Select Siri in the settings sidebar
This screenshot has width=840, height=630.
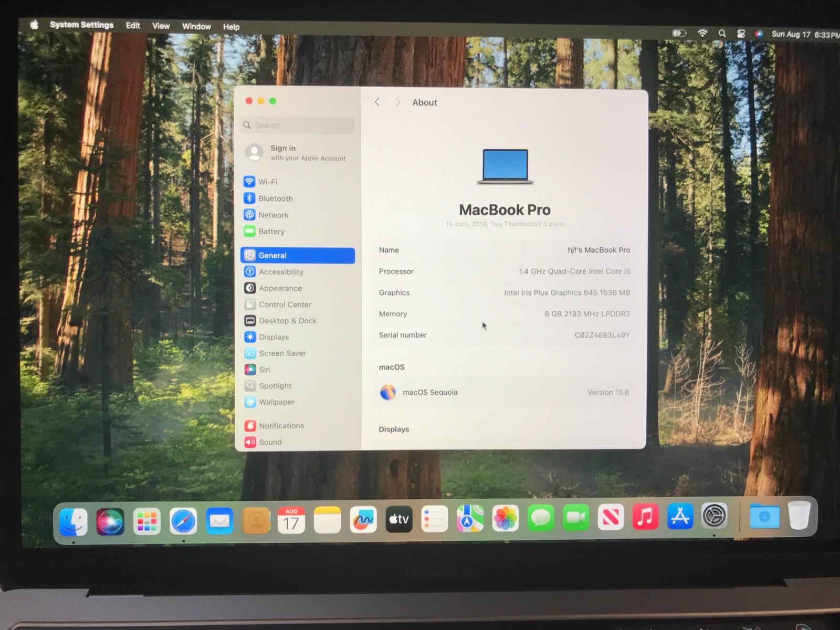click(x=265, y=369)
